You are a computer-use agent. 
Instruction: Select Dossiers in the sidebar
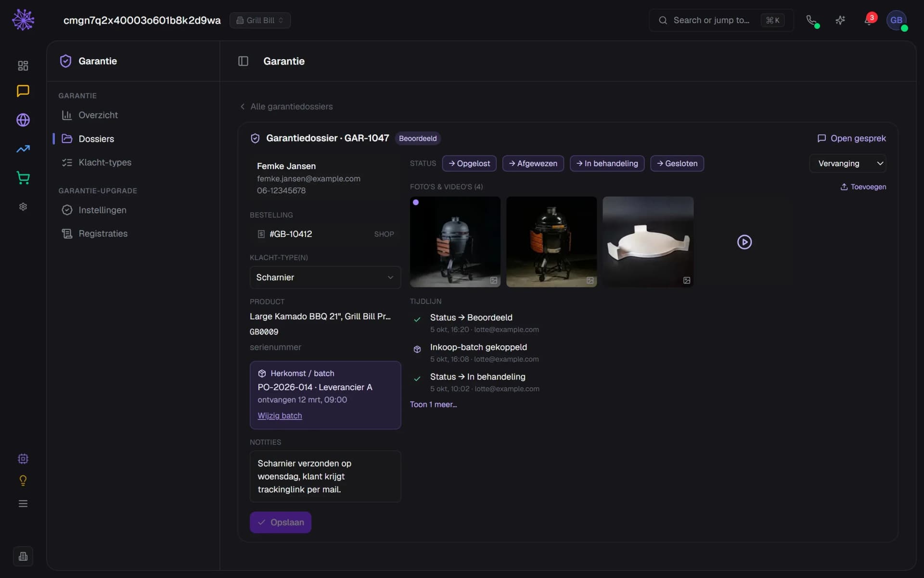tap(133, 139)
